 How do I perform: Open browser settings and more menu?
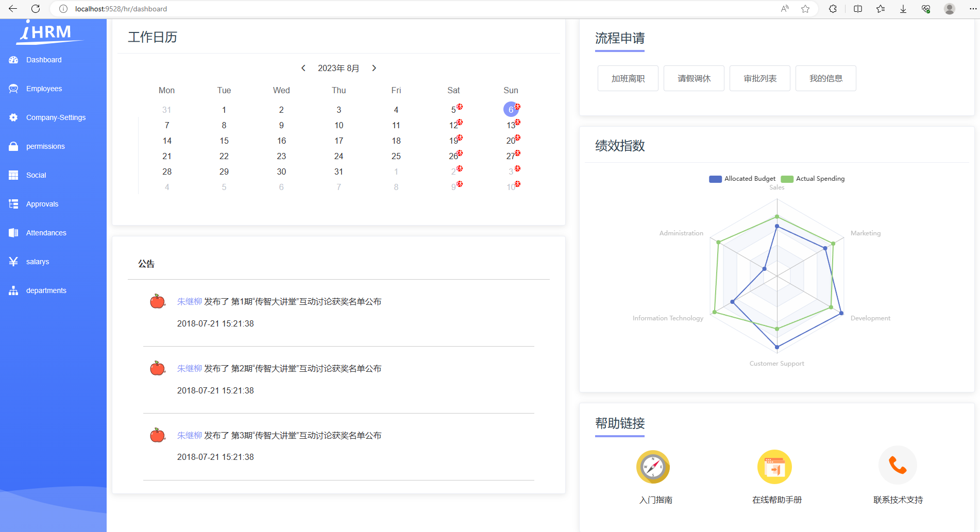(x=973, y=9)
